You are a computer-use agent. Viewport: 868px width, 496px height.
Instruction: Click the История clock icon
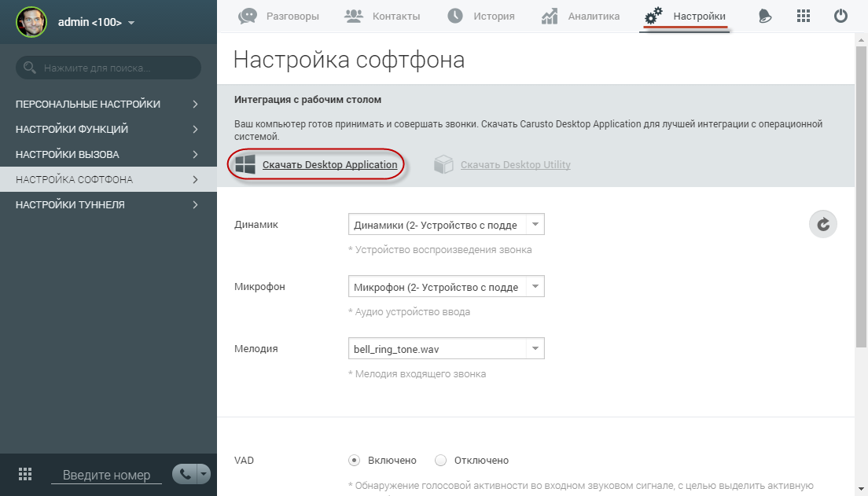[x=455, y=16]
